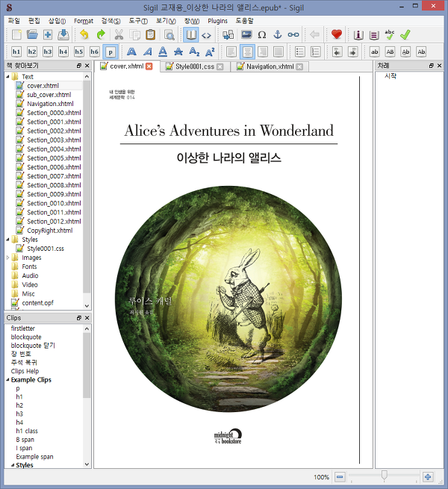Insert link chain icon
This screenshot has height=489, width=448.
click(x=293, y=34)
